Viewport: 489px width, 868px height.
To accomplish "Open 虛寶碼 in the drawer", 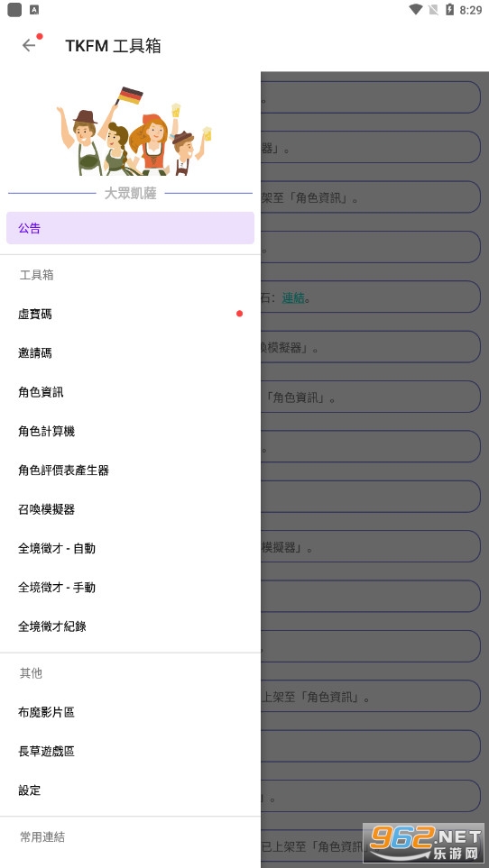I will (130, 314).
